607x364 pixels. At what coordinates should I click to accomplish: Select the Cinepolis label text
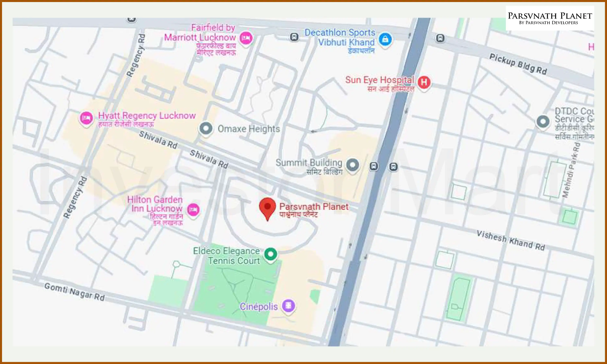point(259,306)
